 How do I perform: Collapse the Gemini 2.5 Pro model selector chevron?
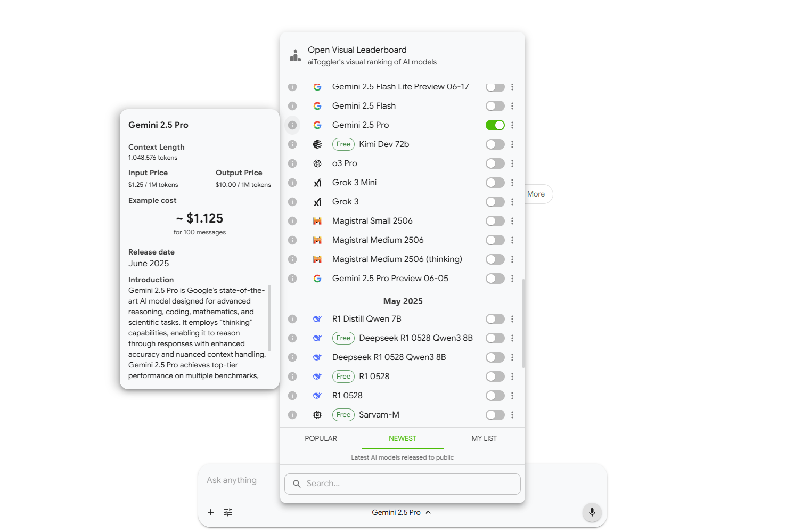[428, 512]
